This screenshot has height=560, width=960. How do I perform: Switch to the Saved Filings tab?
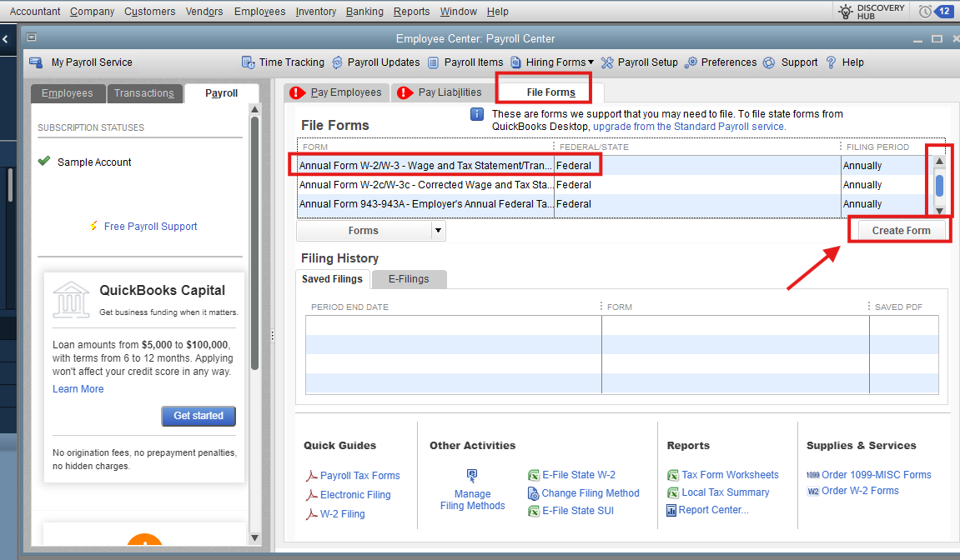(333, 279)
